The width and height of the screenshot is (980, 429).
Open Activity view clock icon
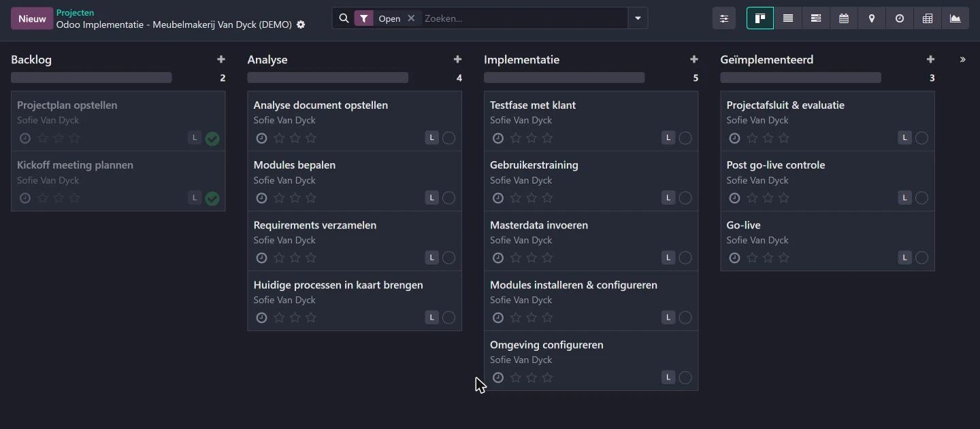pyautogui.click(x=900, y=18)
